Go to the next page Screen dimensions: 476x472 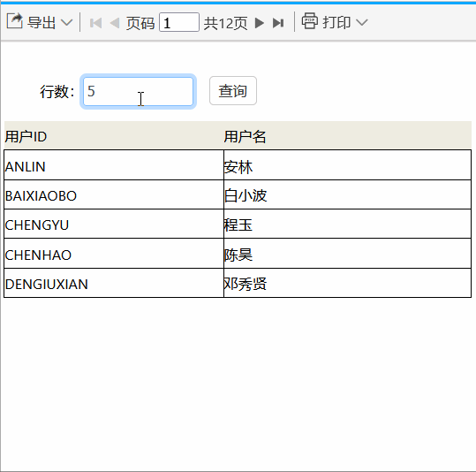pos(259,23)
